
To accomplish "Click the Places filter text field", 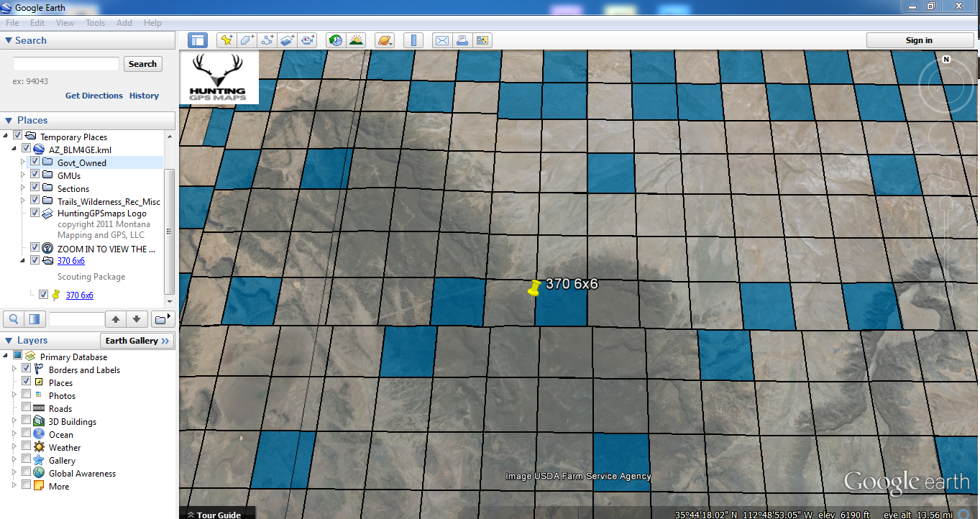I will [x=76, y=318].
